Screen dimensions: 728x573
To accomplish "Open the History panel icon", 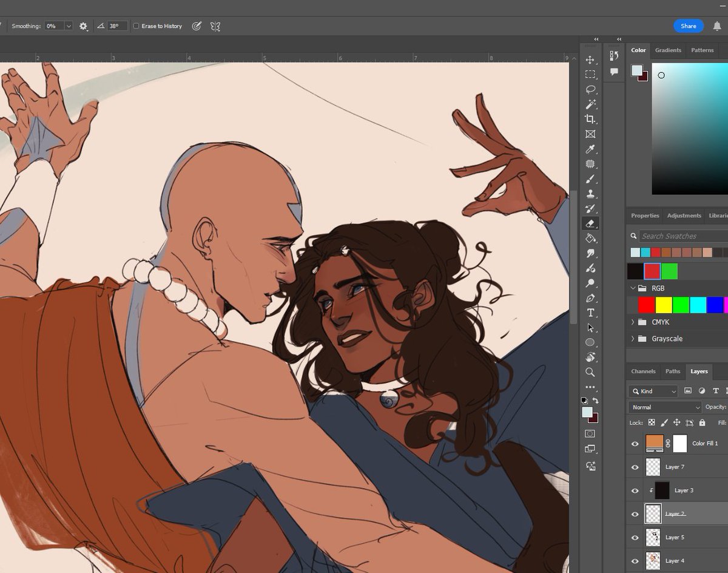I will coord(614,56).
